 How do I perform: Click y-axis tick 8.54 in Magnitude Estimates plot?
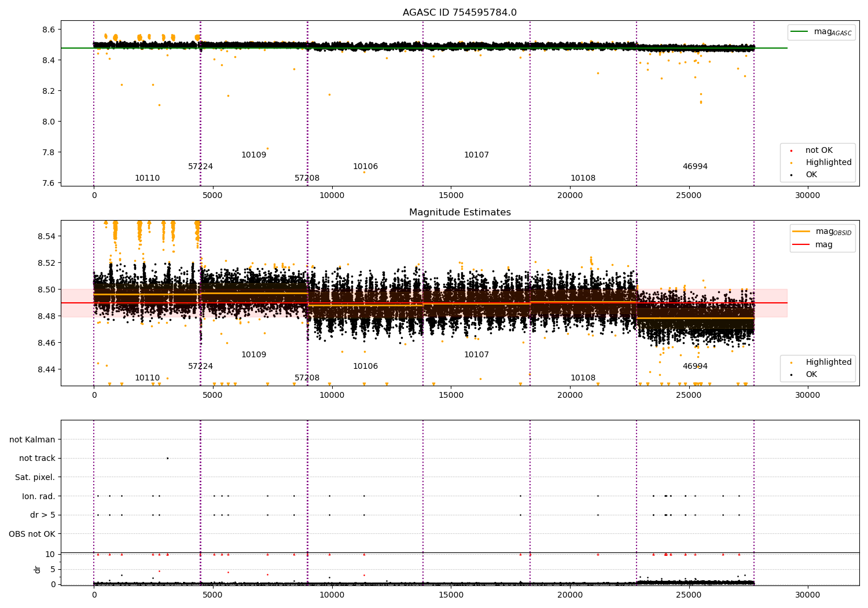click(x=46, y=236)
